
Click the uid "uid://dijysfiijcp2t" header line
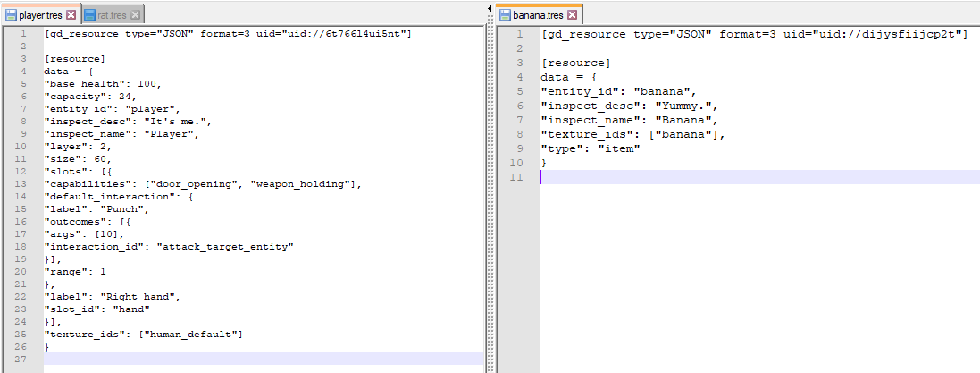pos(754,34)
